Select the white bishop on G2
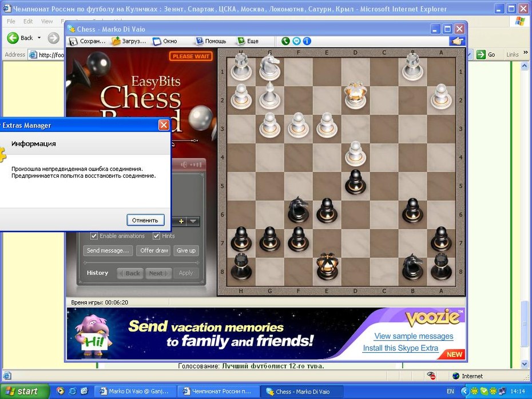532x399 pixels. [x=270, y=95]
